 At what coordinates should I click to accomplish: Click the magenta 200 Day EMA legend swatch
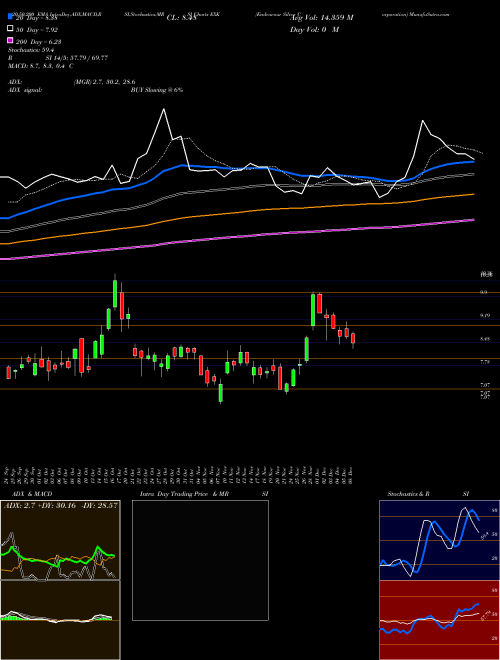coord(10,40)
